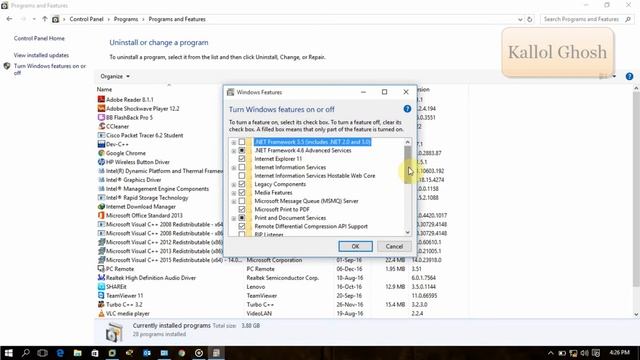Expand .NET Framework 3.5 tree node
The width and height of the screenshot is (640, 360).
pos(233,142)
